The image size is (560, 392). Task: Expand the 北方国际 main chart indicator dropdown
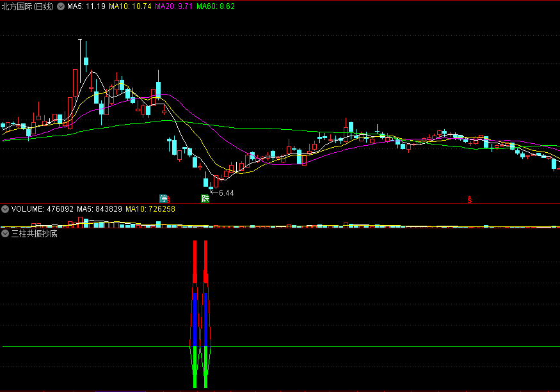[61, 6]
